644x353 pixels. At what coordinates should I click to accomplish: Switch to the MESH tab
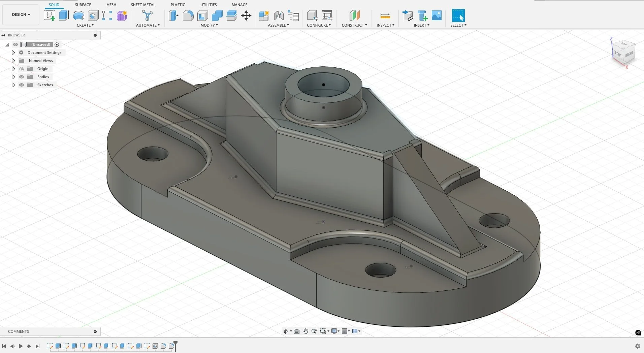(x=111, y=5)
